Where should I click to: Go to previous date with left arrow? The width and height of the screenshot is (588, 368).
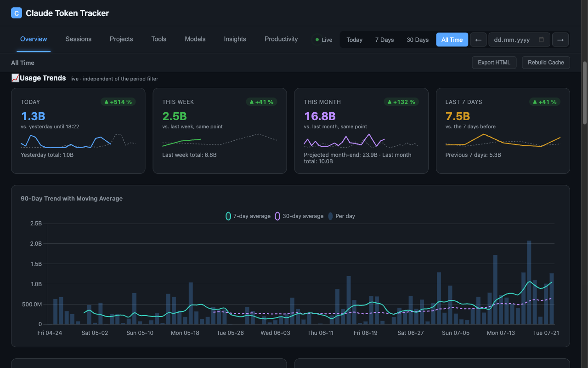click(478, 40)
